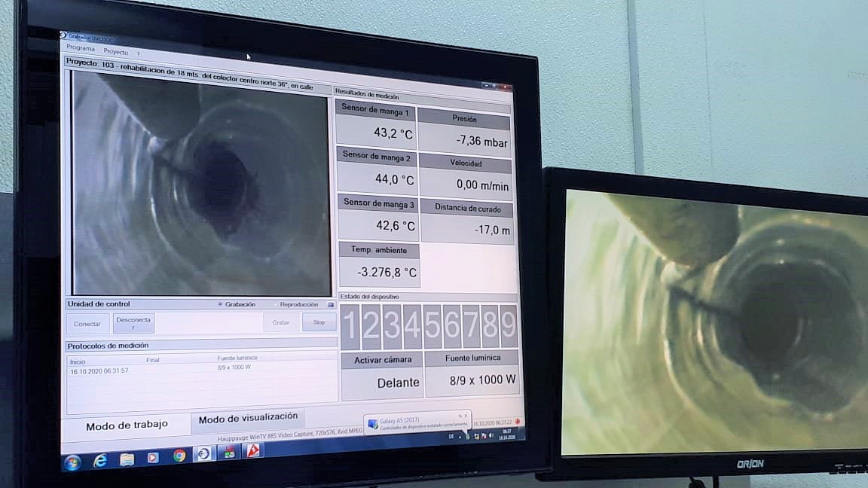Open the Proyecto menu
The height and width of the screenshot is (488, 868).
[x=116, y=52]
